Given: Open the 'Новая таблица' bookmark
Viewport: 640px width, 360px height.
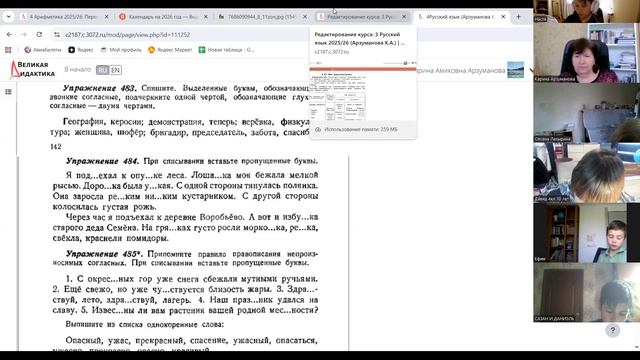Looking at the screenshot, I should [226, 50].
